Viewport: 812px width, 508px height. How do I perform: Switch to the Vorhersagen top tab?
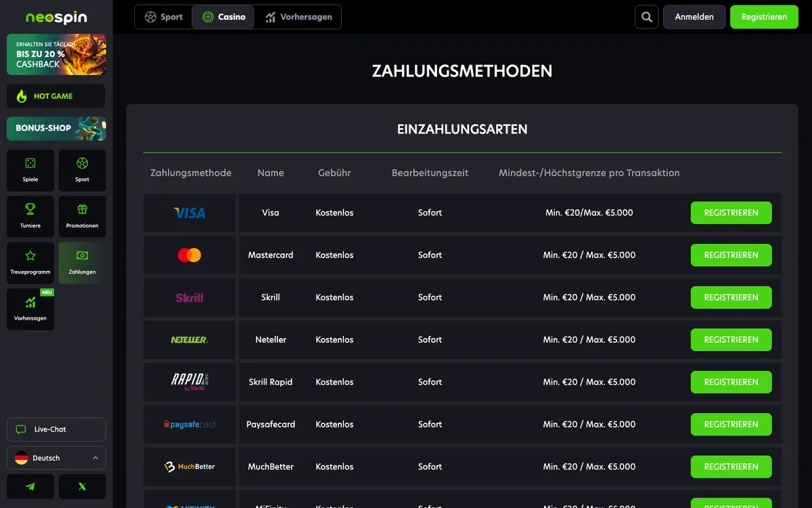298,17
